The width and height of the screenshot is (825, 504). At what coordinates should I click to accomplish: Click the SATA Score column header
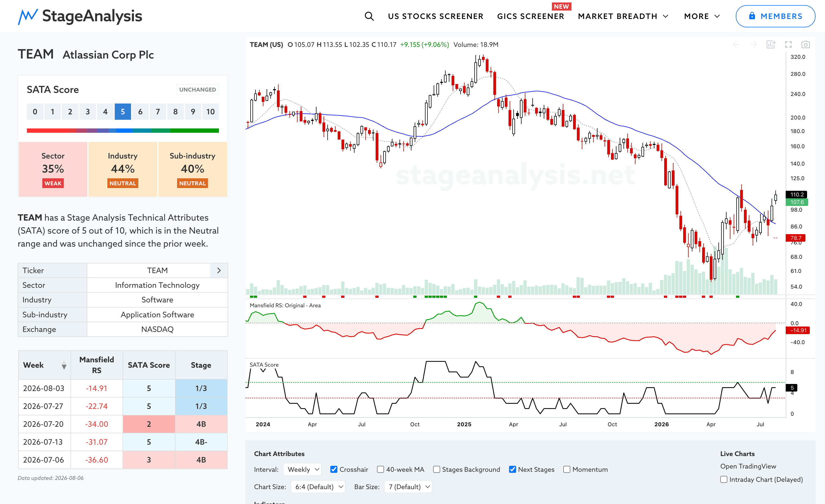149,365
